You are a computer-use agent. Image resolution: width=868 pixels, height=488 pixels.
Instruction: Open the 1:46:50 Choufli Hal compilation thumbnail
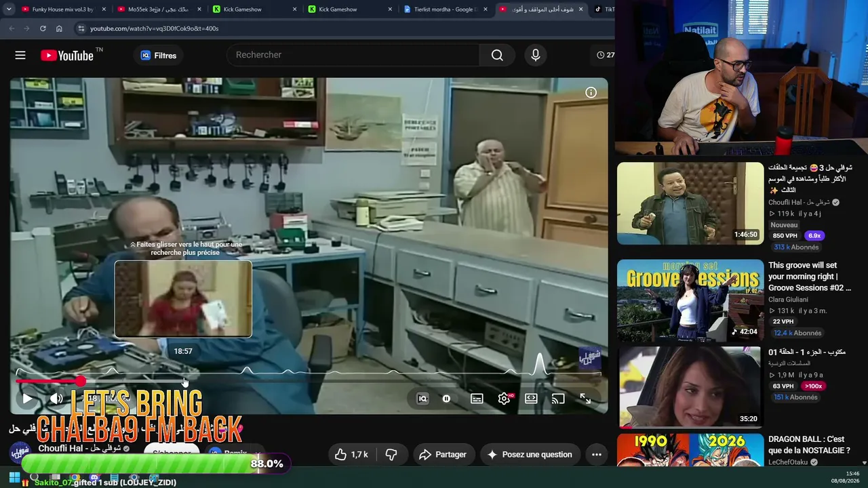(690, 203)
